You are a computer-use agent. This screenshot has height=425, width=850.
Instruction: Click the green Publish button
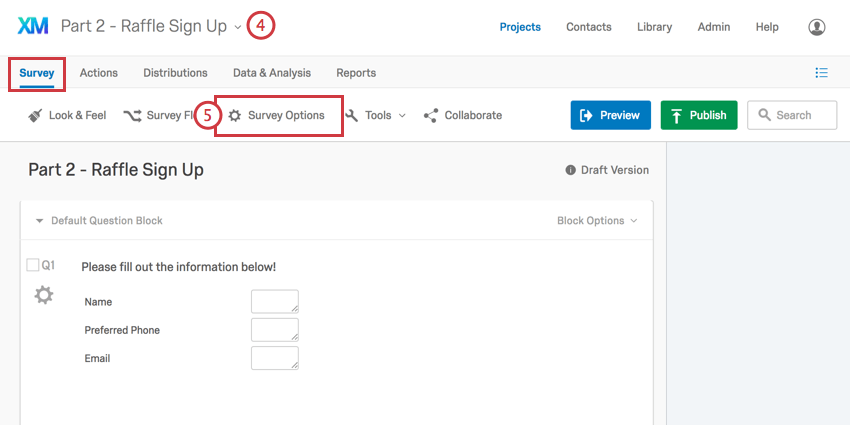point(699,115)
